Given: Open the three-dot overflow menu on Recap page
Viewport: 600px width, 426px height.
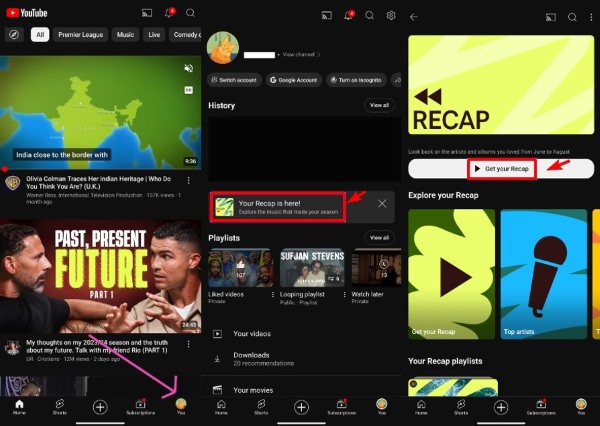Looking at the screenshot, I should point(592,17).
